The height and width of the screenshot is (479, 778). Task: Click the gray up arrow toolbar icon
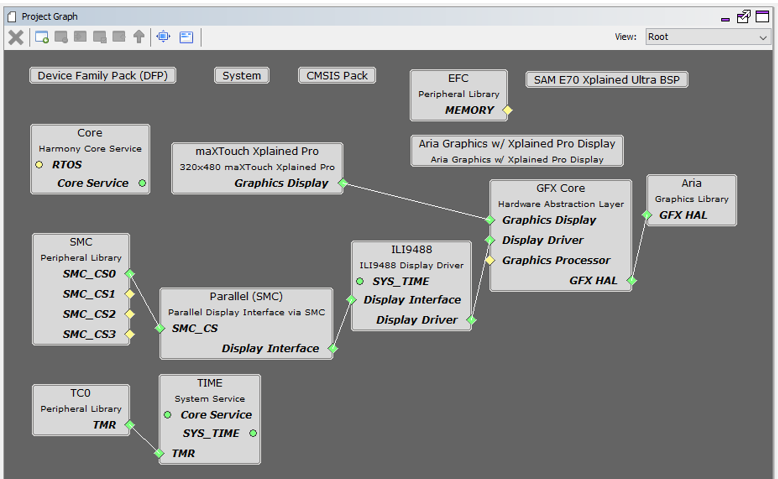click(139, 37)
